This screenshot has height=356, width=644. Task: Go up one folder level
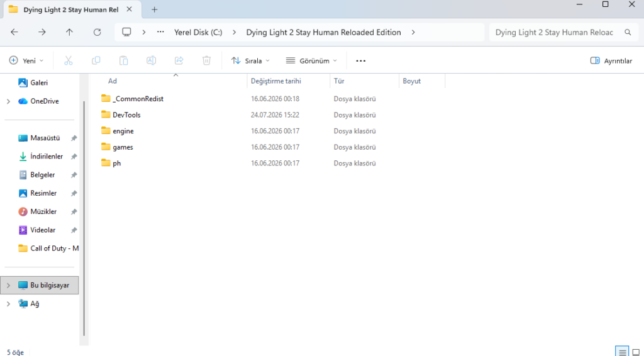[x=69, y=32]
